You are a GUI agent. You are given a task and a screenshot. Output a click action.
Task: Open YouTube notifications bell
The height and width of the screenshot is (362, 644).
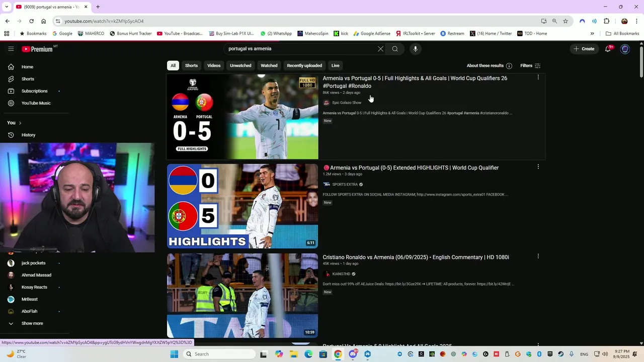pos(608,49)
